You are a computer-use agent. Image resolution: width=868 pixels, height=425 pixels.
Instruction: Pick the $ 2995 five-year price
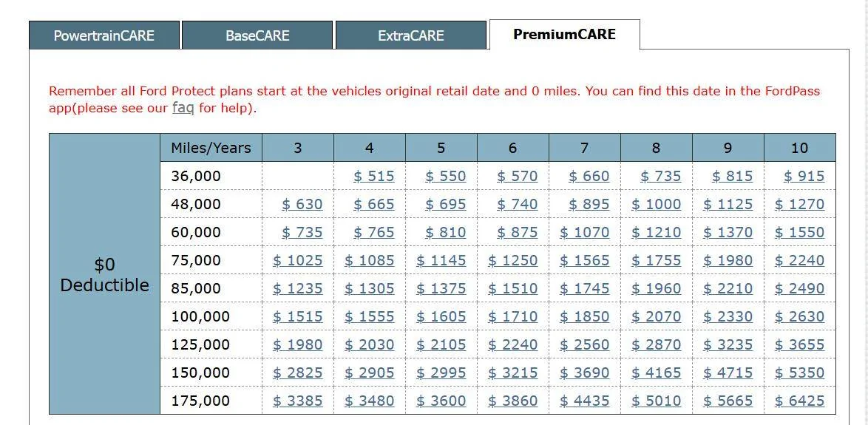pos(441,373)
